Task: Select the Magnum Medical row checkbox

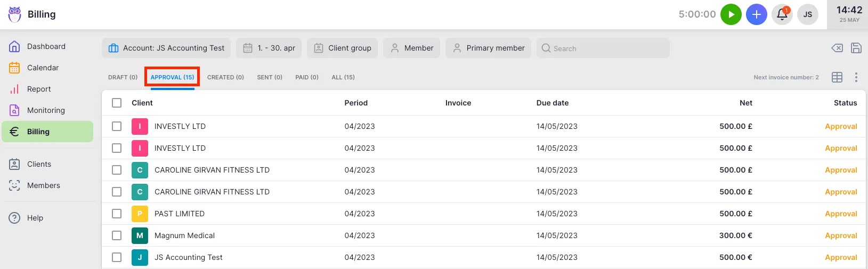Action: pyautogui.click(x=117, y=235)
